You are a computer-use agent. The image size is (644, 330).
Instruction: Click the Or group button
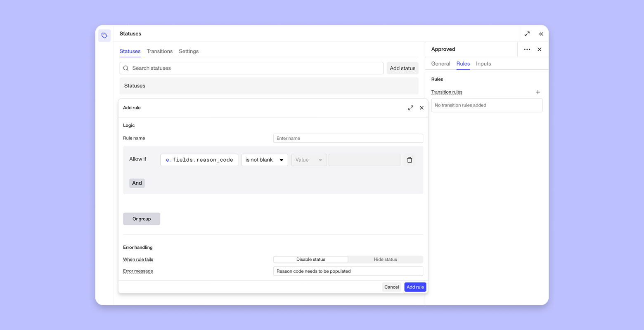coord(142,219)
